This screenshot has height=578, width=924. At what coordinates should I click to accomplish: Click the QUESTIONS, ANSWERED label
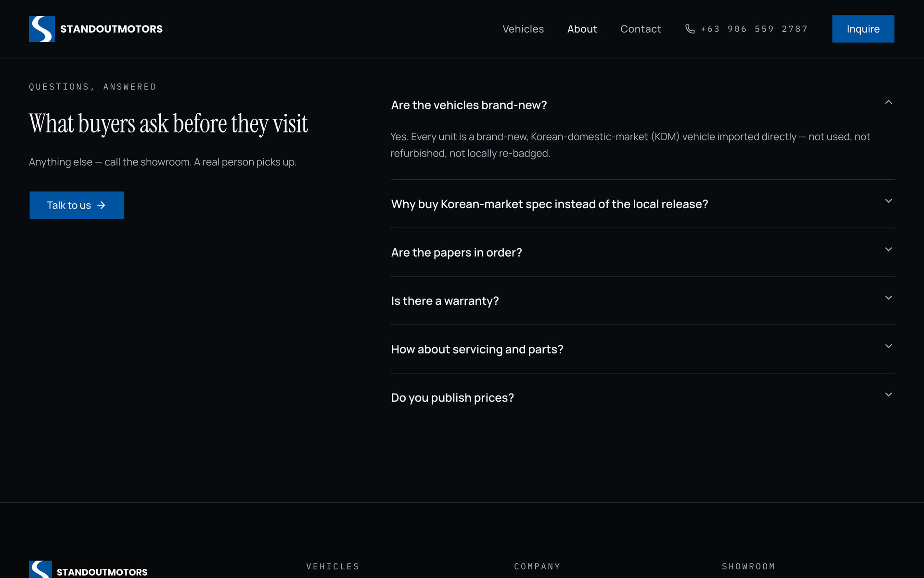(x=92, y=87)
